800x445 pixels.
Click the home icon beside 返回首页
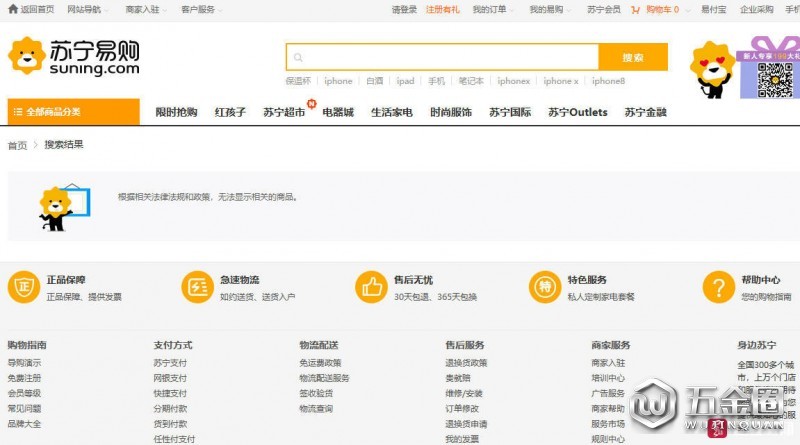13,9
